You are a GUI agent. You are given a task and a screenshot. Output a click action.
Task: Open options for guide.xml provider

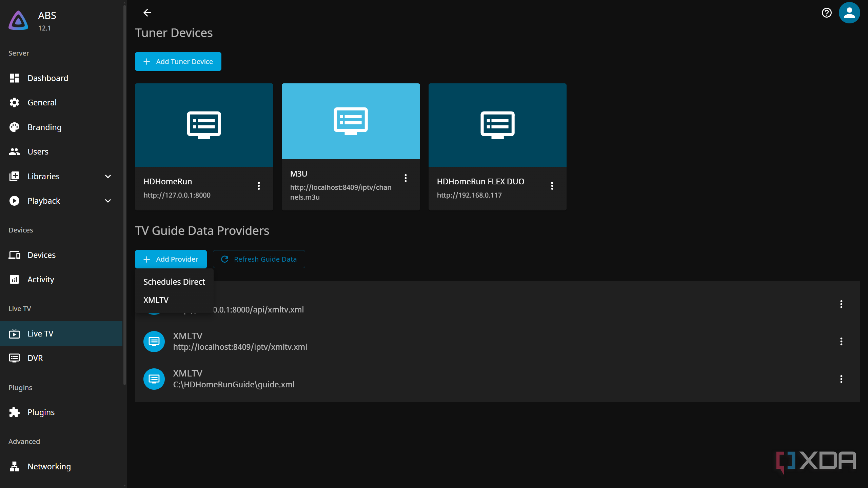841,379
